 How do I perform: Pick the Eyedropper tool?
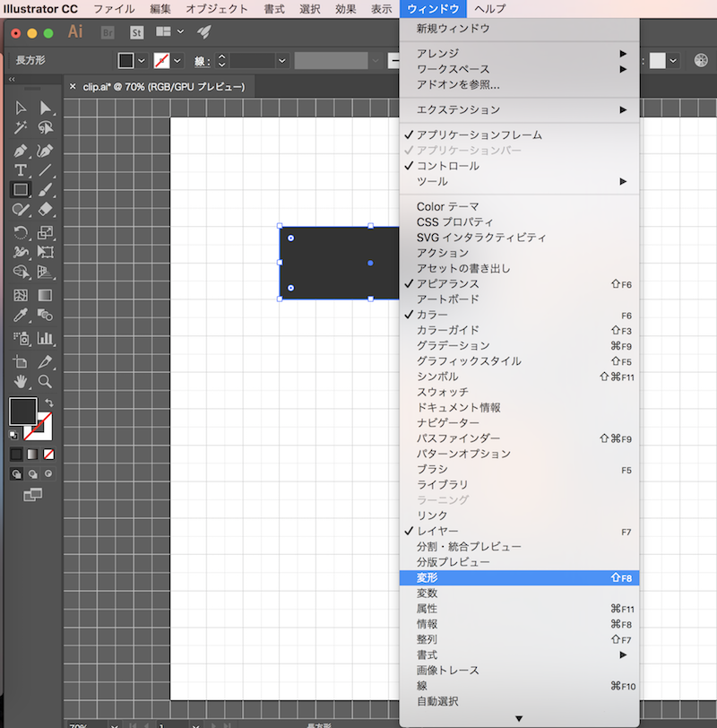coord(21,316)
